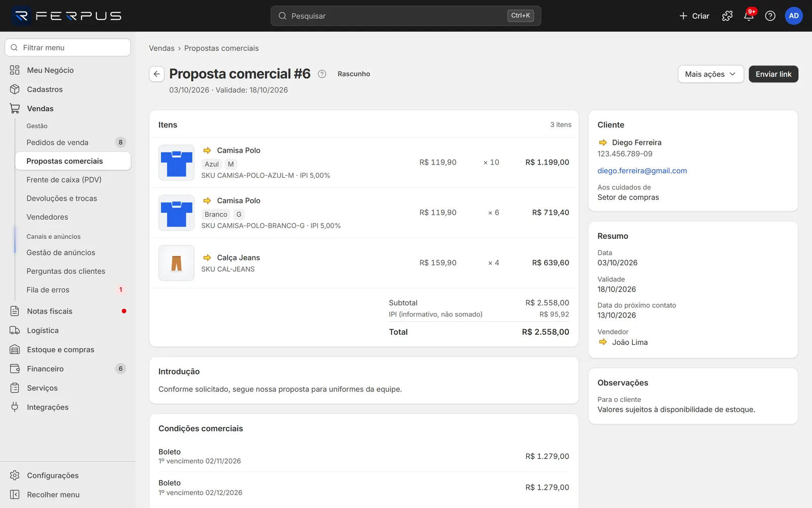Open João Lima via the yellow arrow icon
The height and width of the screenshot is (508, 812).
click(x=603, y=342)
